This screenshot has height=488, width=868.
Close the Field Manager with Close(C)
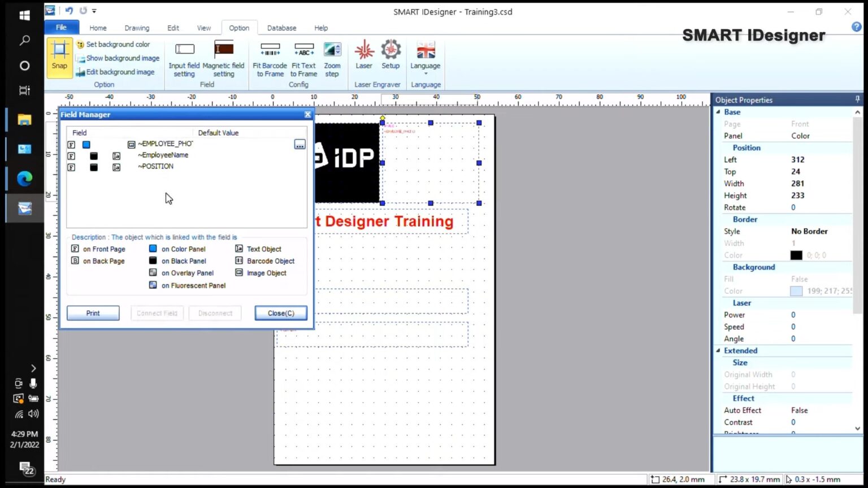pyautogui.click(x=280, y=312)
